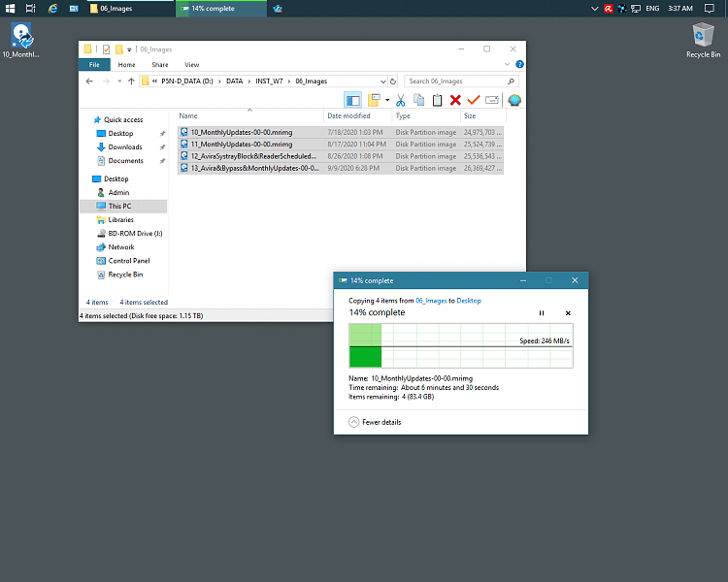
Task: Click the title bar Properties checkmark icon
Action: (107, 49)
